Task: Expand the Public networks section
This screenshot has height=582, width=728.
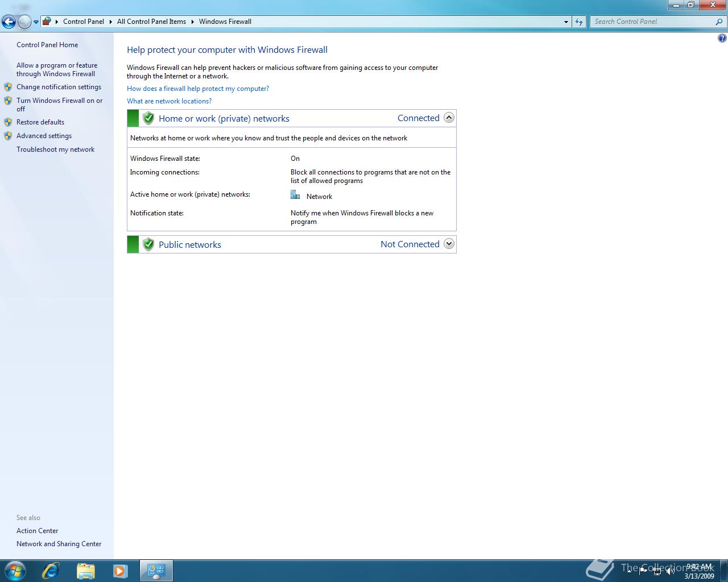Action: [x=449, y=244]
